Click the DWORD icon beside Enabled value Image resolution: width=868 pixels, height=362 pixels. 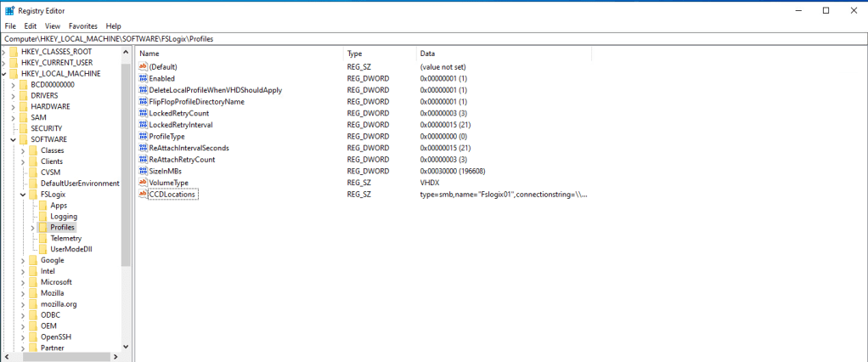pos(143,78)
